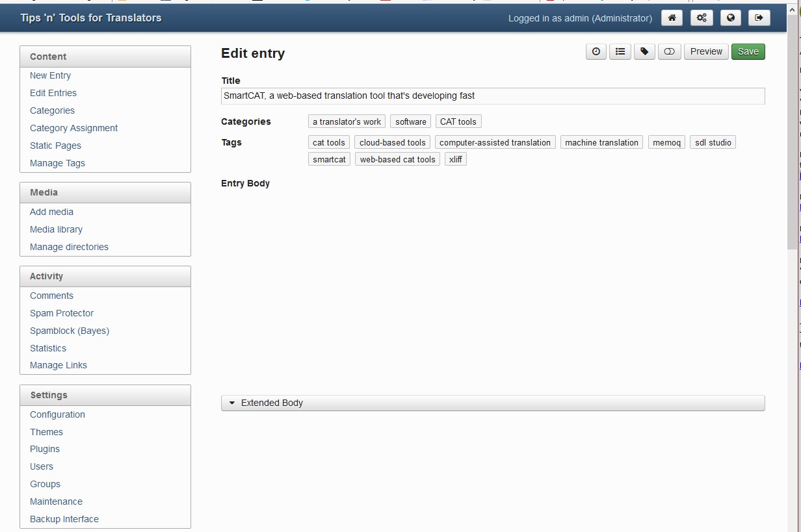The height and width of the screenshot is (532, 801).
Task: Expand the Extended Body section
Action: [x=272, y=403]
